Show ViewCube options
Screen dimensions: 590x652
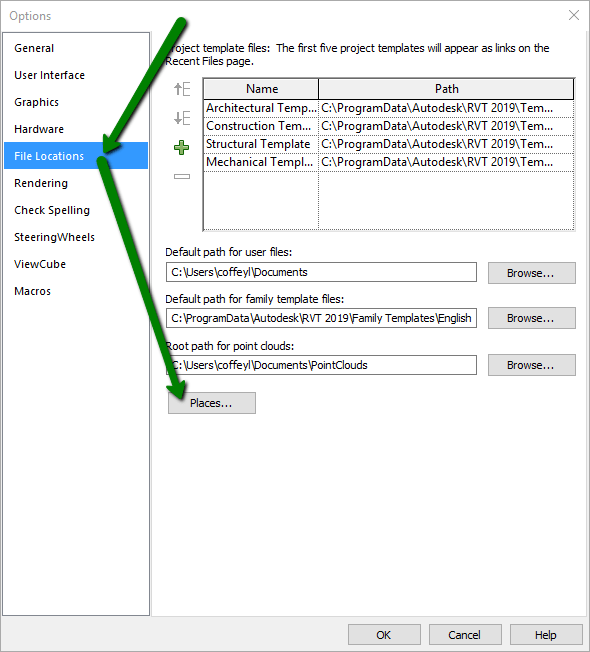[76, 264]
